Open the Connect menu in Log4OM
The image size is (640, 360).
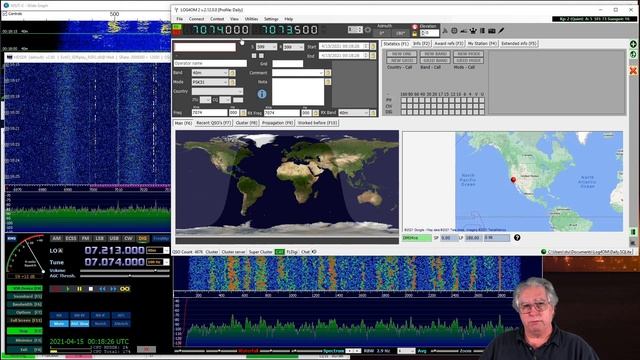point(196,19)
